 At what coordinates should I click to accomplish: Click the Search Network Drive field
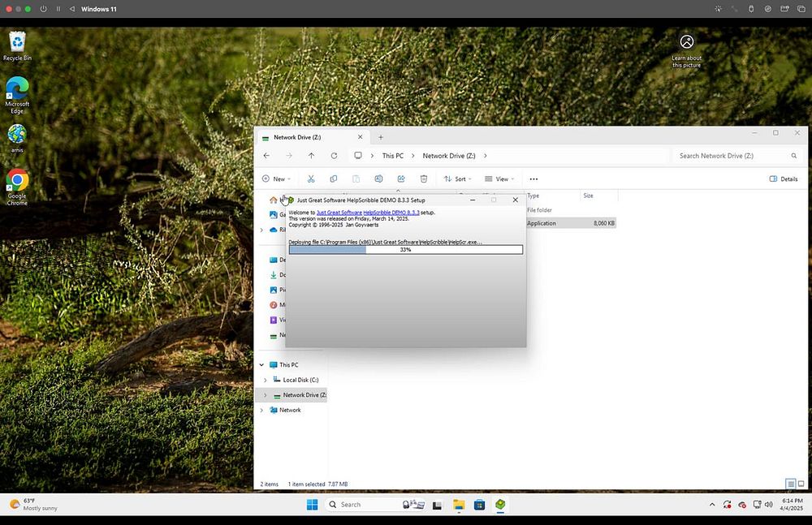[737, 156]
